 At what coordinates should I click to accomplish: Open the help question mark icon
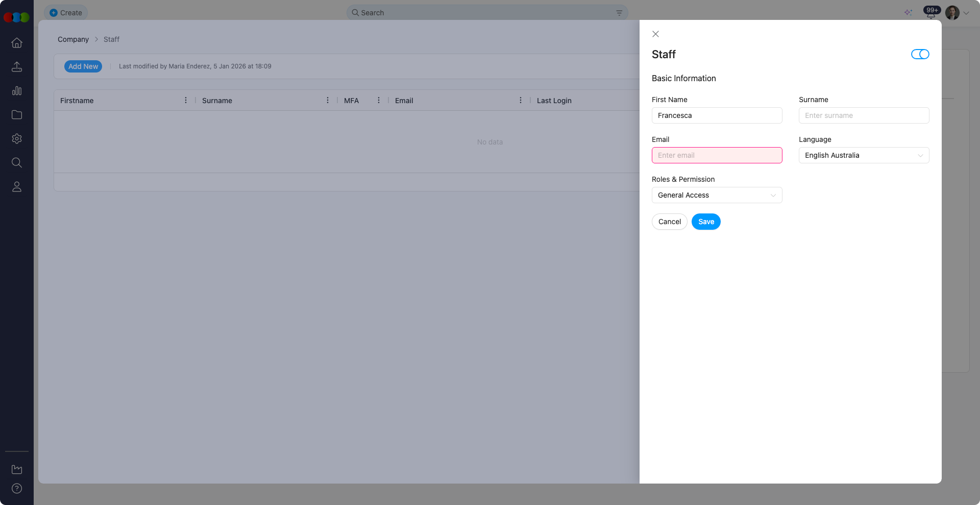coord(17,489)
